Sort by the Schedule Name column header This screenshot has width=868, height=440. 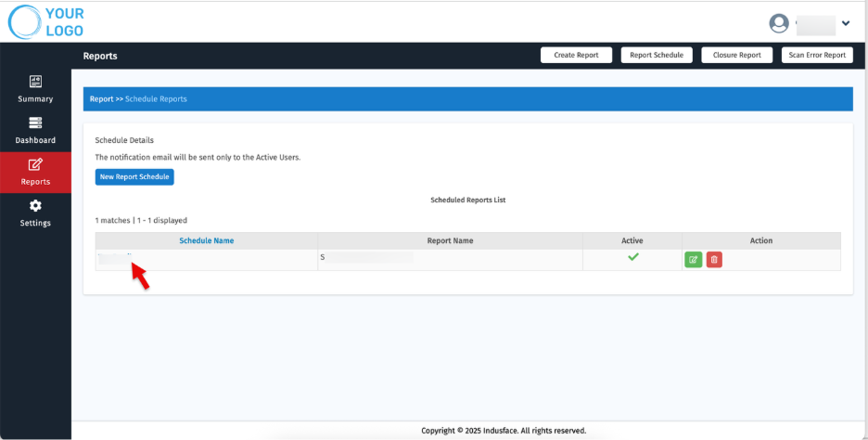207,240
